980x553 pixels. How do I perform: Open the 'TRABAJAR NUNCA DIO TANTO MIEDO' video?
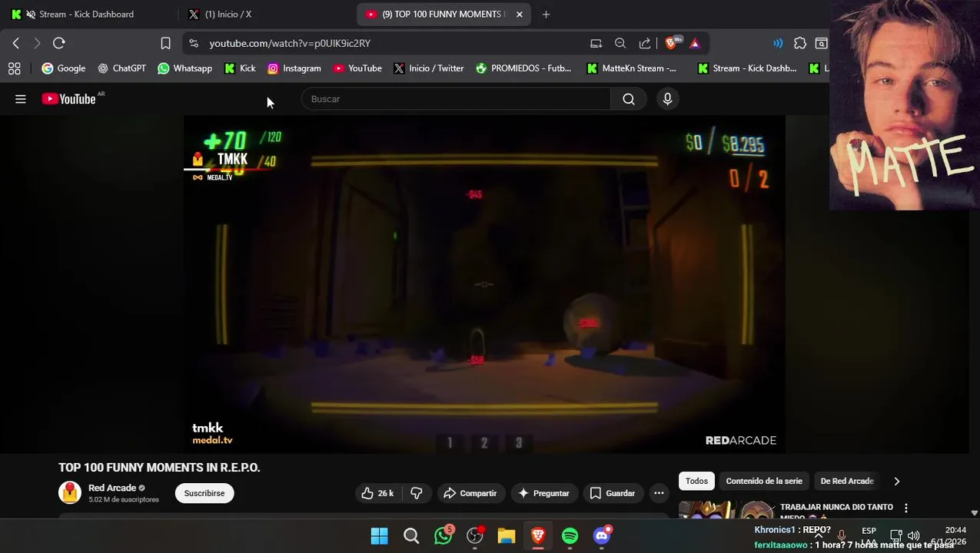(836, 512)
